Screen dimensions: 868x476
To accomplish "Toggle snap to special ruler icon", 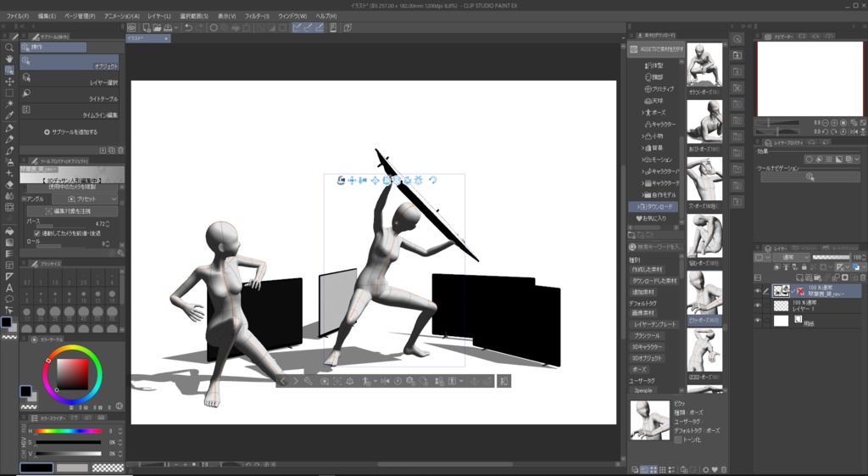I will click(308, 27).
